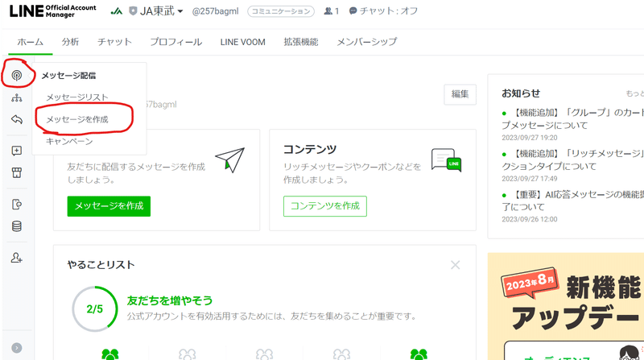644x360 pixels.
Task: Open the broadcast message icon in sidebar
Action: (x=16, y=75)
